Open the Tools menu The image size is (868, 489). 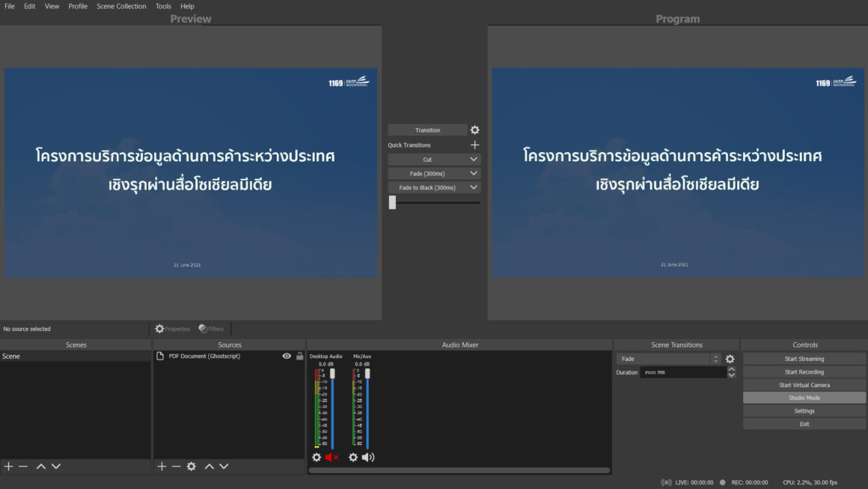click(163, 6)
